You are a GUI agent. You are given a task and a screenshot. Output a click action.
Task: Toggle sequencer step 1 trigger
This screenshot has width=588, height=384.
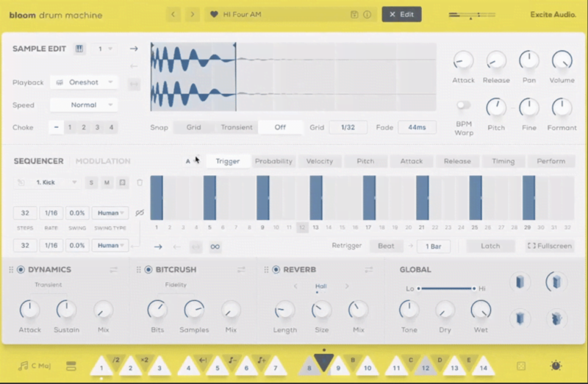(x=157, y=198)
